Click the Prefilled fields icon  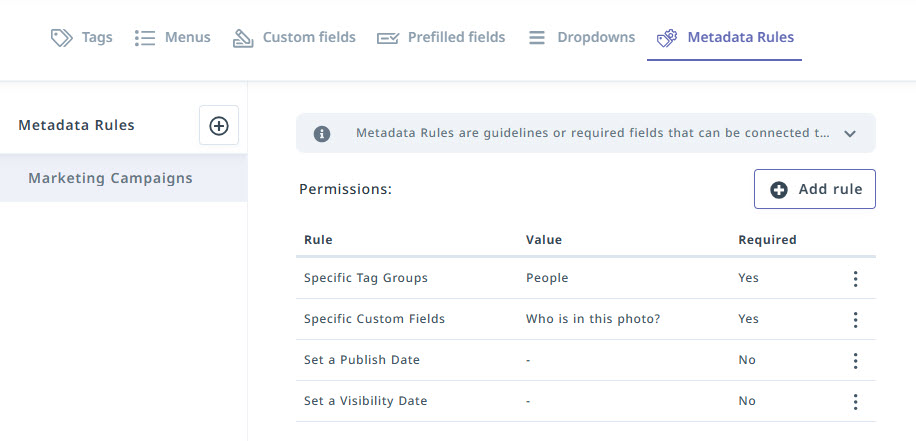[388, 38]
